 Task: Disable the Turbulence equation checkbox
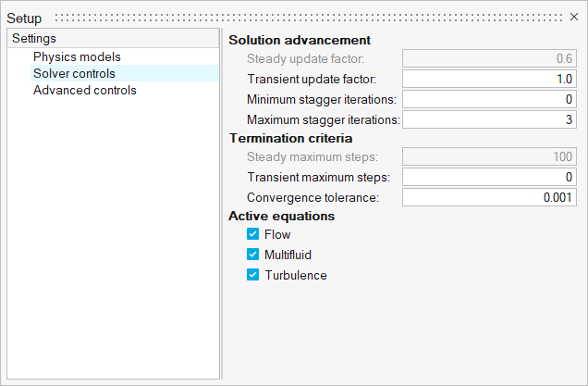coord(252,275)
